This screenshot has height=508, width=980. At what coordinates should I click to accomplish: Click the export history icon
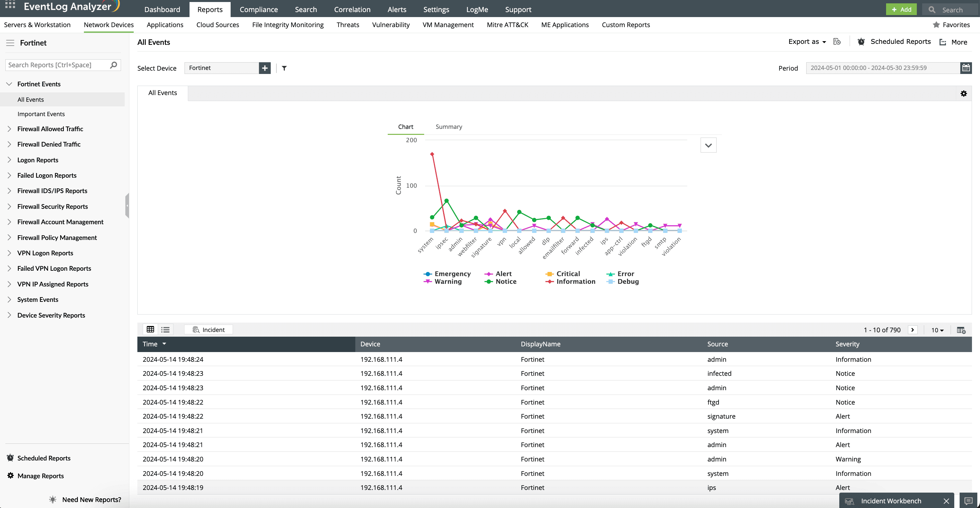click(x=837, y=42)
